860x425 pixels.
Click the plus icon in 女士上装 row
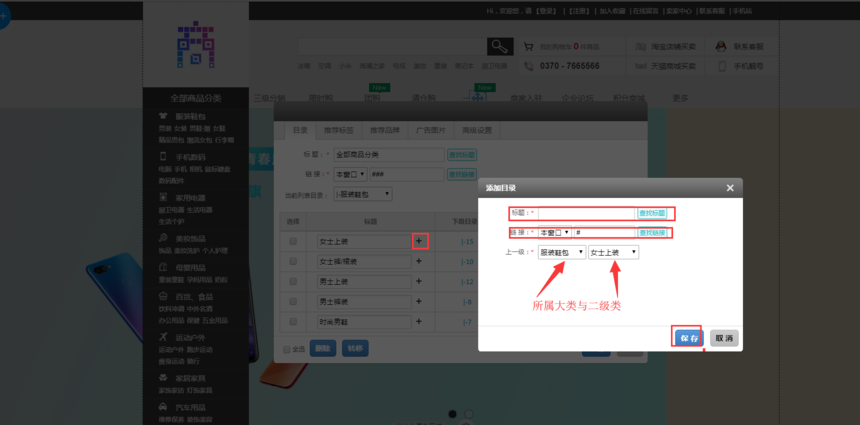point(419,241)
